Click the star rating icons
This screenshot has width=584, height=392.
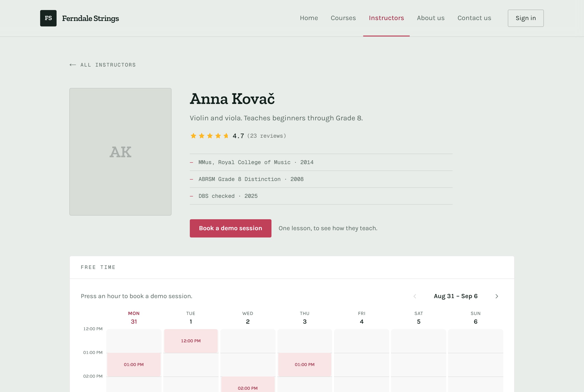click(x=209, y=136)
